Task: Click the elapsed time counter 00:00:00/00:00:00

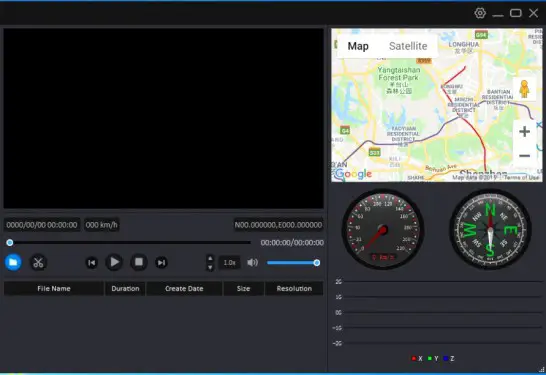Action: click(292, 242)
